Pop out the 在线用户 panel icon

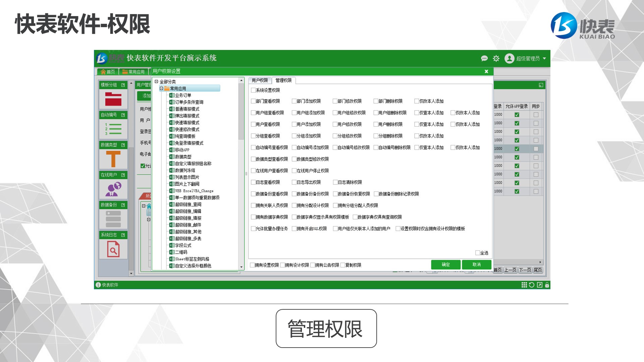coord(123,175)
